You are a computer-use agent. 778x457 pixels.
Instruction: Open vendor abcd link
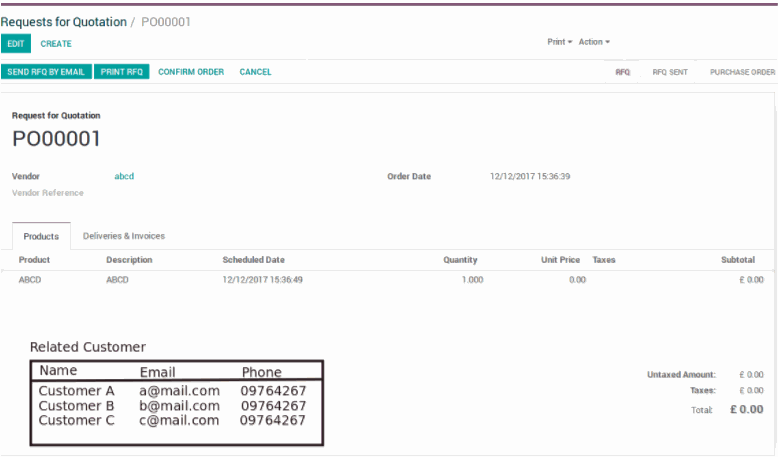124,176
